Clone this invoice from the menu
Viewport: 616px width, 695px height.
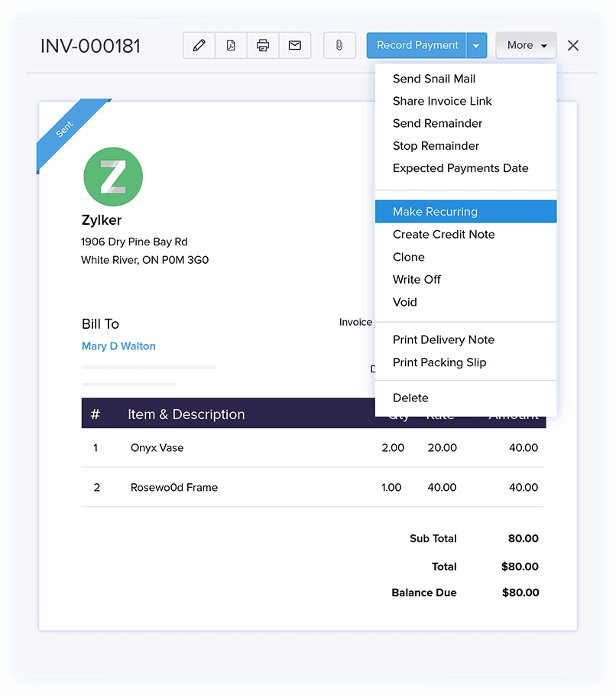click(x=408, y=257)
